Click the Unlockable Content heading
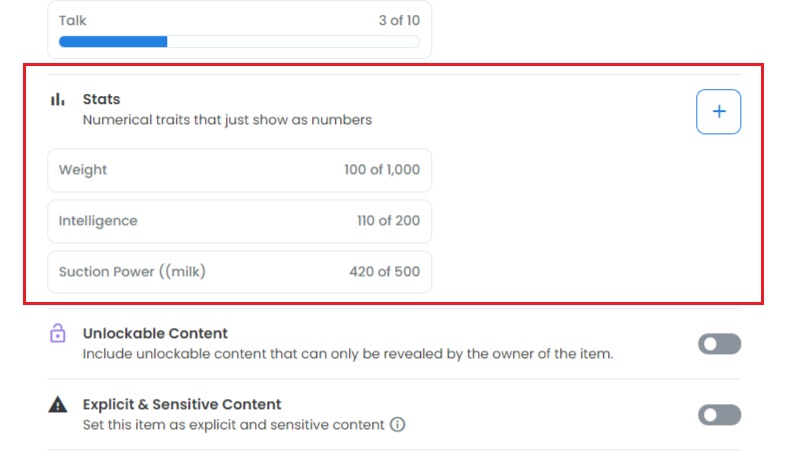The image size is (790, 460). click(155, 333)
